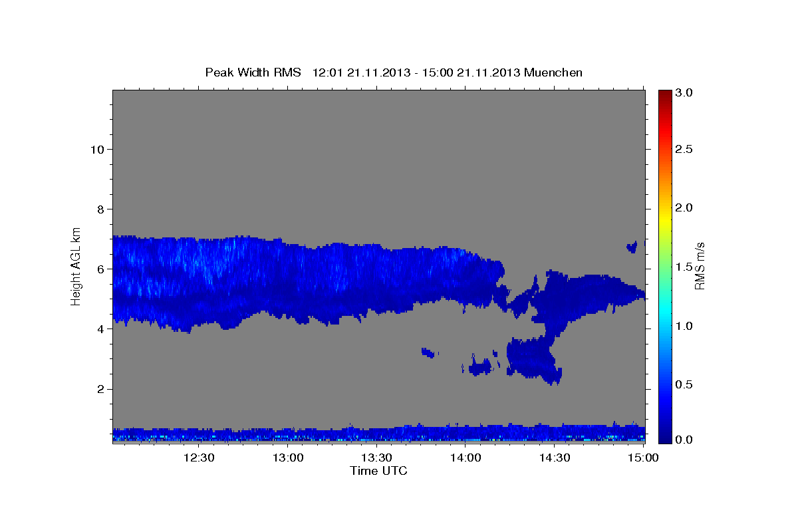Click the 15:00 time tick label
Screen dimensions: 798x532
(x=642, y=458)
